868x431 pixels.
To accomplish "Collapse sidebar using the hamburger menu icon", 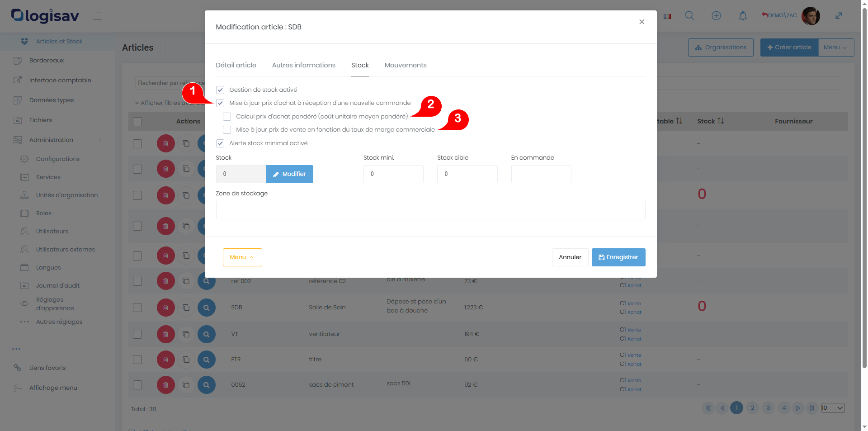I will click(x=96, y=16).
